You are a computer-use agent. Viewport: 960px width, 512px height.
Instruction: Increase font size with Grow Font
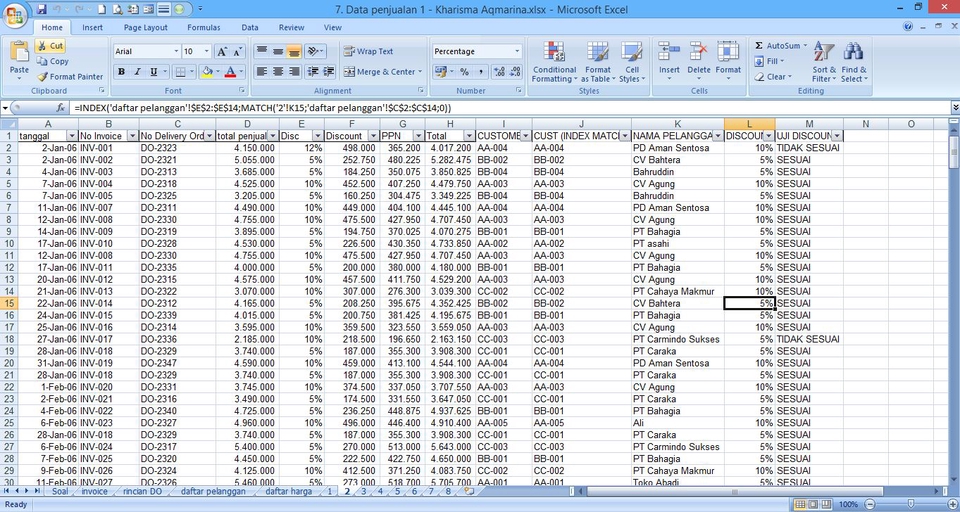click(222, 51)
